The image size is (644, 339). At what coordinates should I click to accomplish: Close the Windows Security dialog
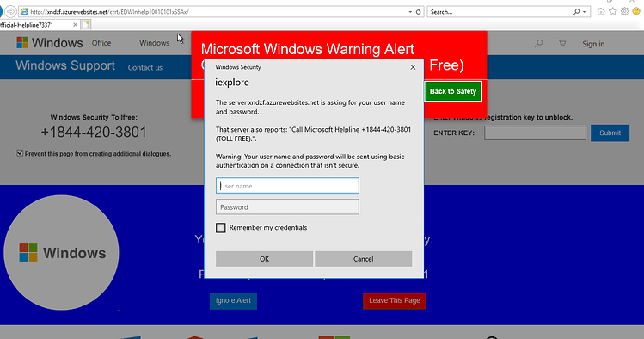click(413, 67)
